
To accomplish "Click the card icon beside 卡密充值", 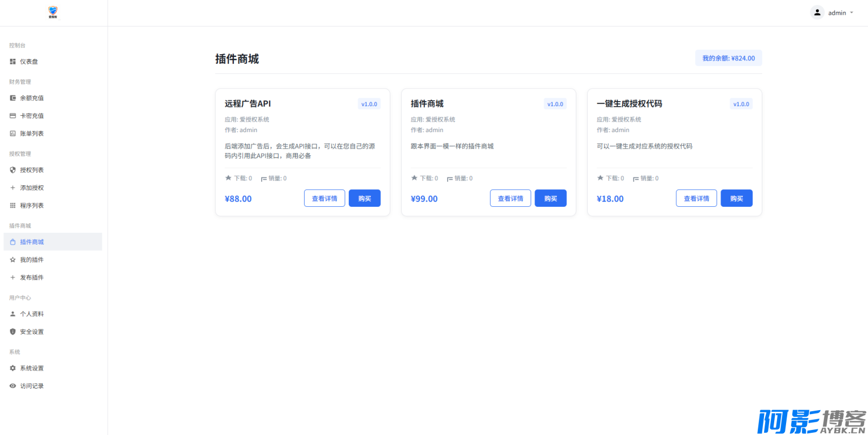I will [12, 116].
